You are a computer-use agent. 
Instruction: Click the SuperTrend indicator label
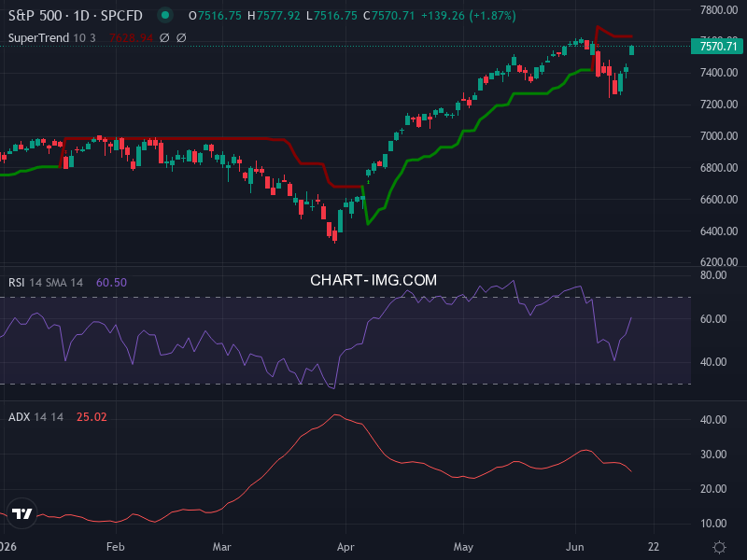click(x=38, y=37)
